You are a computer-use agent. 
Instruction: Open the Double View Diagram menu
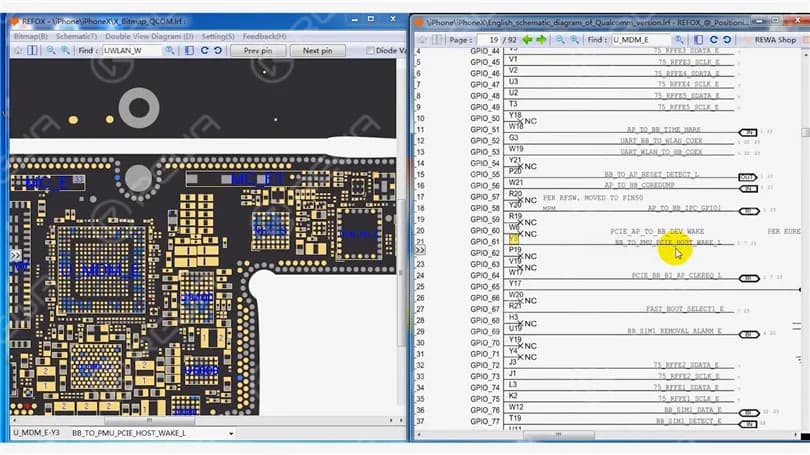point(149,36)
